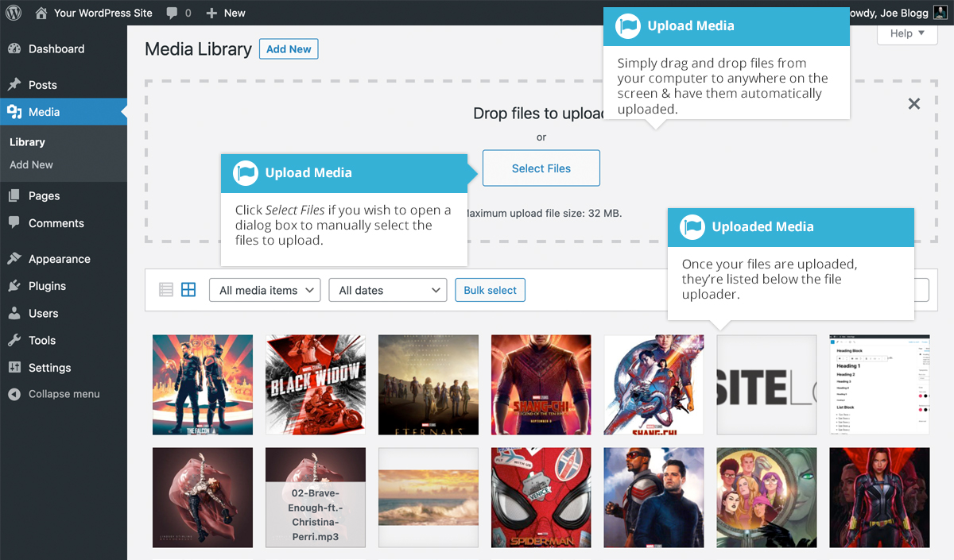Open the Black Widow black suit thumbnail
Screen dimensions: 954x560
pos(879,497)
